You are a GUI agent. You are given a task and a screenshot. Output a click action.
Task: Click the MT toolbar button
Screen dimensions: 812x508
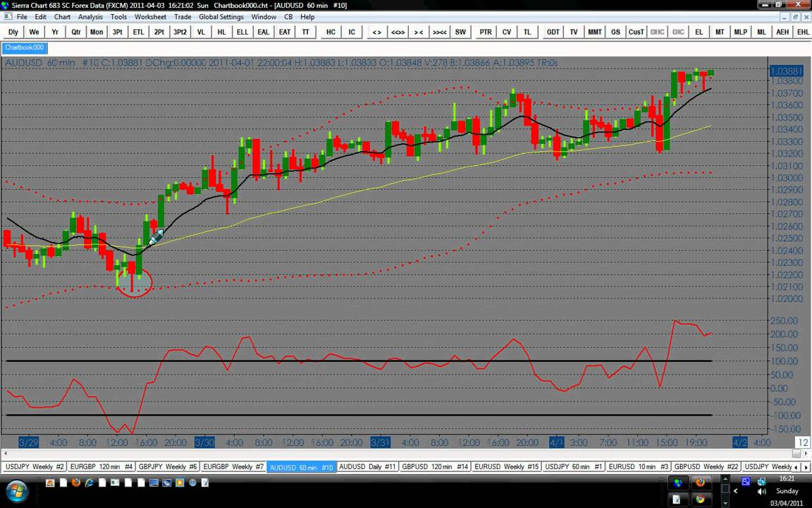pos(719,32)
